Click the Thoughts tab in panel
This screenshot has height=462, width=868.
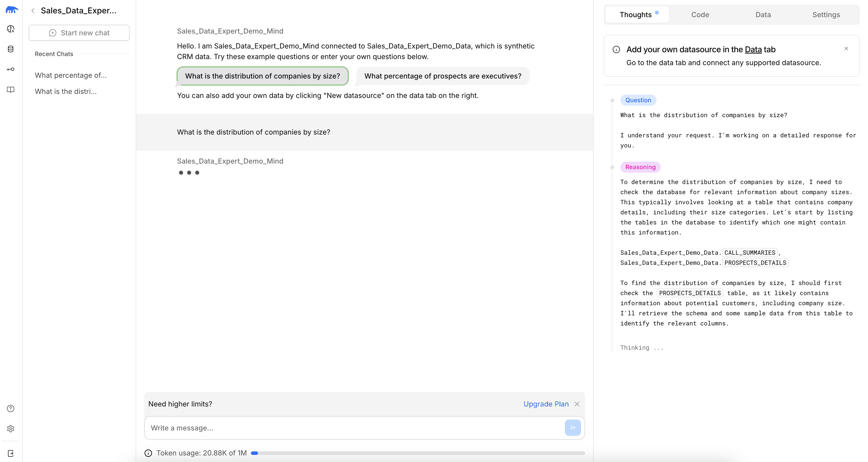pyautogui.click(x=636, y=14)
